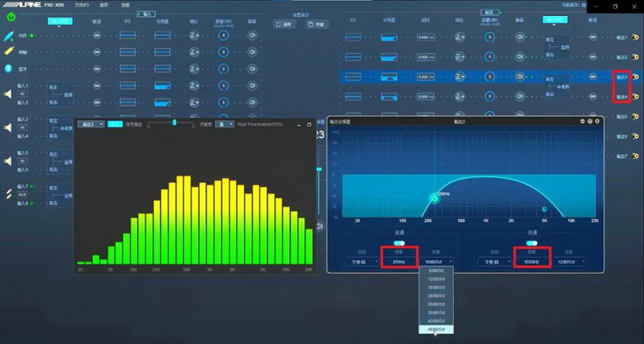The height and width of the screenshot is (344, 644).
Task: Select the 同轴 coaxial input source icon
Action: 9,52
